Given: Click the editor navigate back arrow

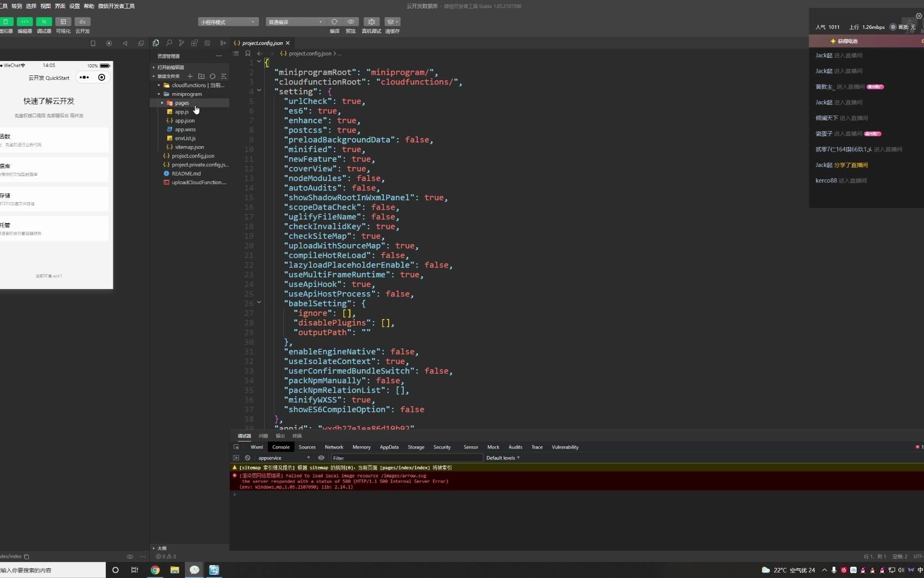Looking at the screenshot, I should pyautogui.click(x=260, y=54).
